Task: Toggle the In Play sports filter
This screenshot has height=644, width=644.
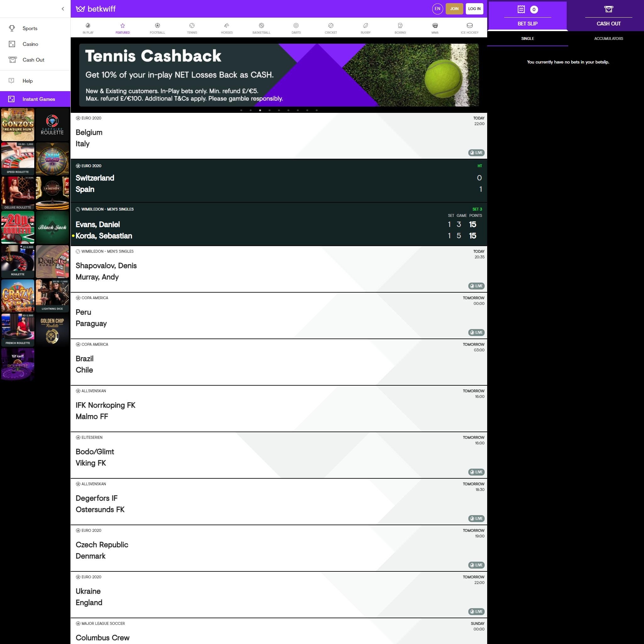Action: tap(88, 28)
